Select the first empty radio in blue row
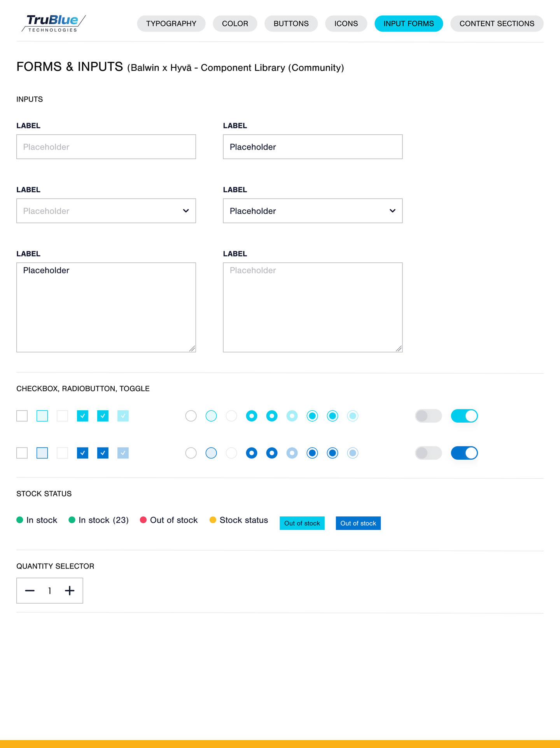The height and width of the screenshot is (748, 560). coord(191,453)
